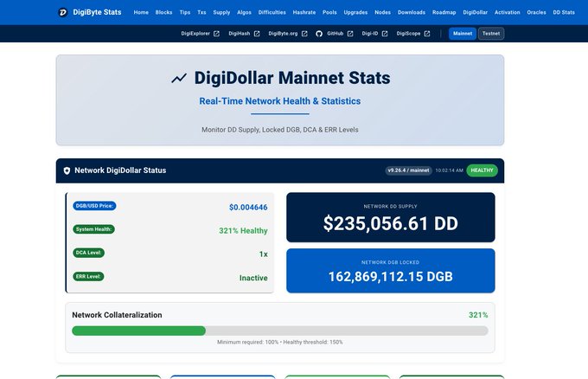Click the DigiScope external link icon
The image size is (588, 379).
pos(427,34)
